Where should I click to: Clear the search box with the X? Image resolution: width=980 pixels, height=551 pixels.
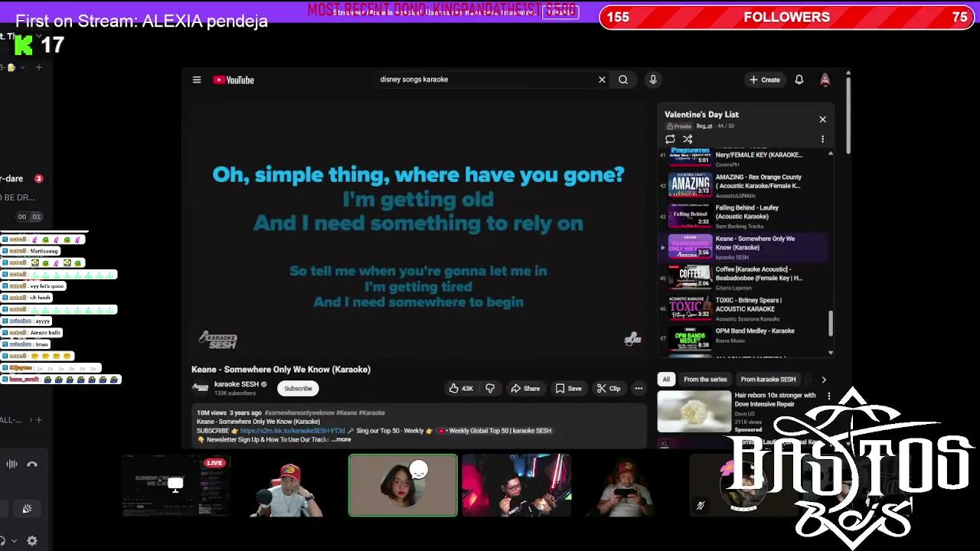point(602,80)
